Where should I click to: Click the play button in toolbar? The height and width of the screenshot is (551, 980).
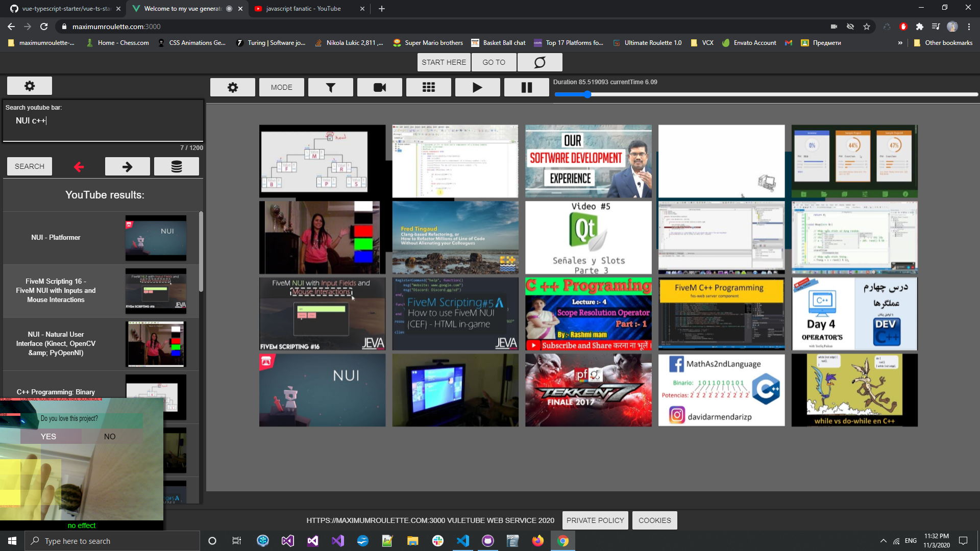pyautogui.click(x=478, y=87)
